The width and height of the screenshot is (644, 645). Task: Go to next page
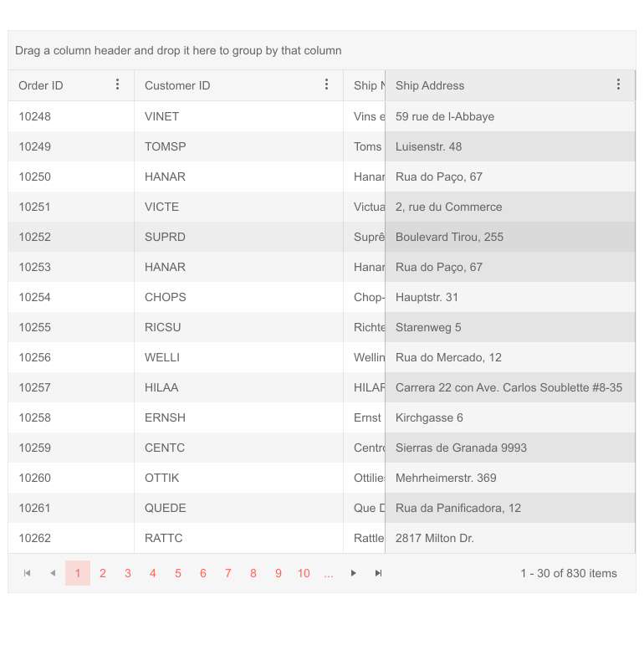coord(354,573)
